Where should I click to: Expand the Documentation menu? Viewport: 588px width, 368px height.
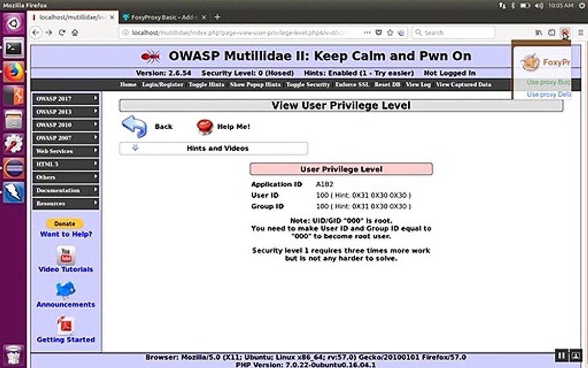(x=66, y=190)
